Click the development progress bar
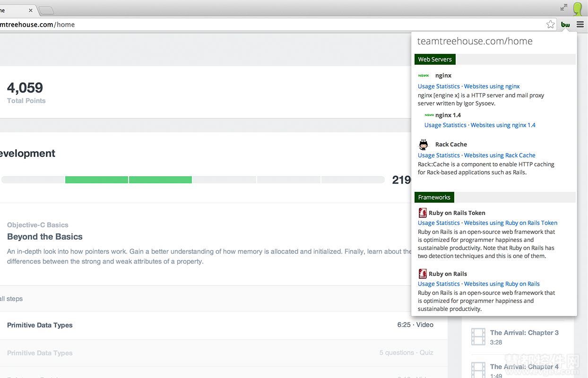This screenshot has height=378, width=588. click(x=193, y=180)
